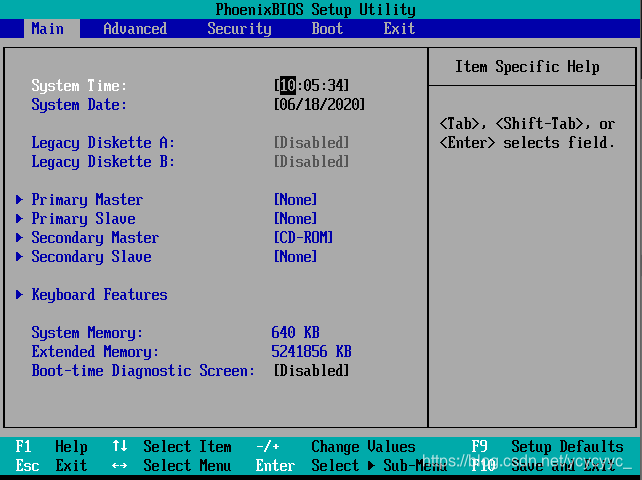
Task: Click the Primary Master [None] value
Action: 295,199
